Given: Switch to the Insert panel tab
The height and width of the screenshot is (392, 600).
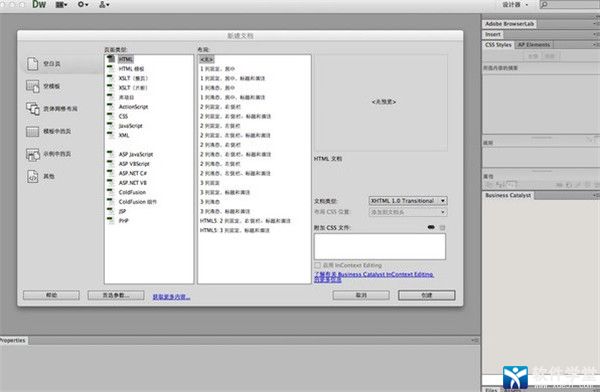Looking at the screenshot, I should pyautogui.click(x=492, y=34).
